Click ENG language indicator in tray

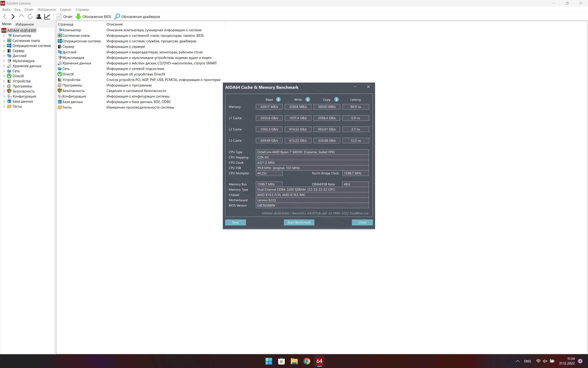[528, 361]
